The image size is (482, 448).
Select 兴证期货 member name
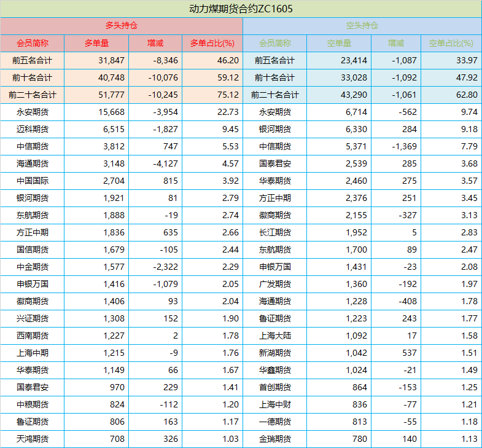[x=33, y=319]
